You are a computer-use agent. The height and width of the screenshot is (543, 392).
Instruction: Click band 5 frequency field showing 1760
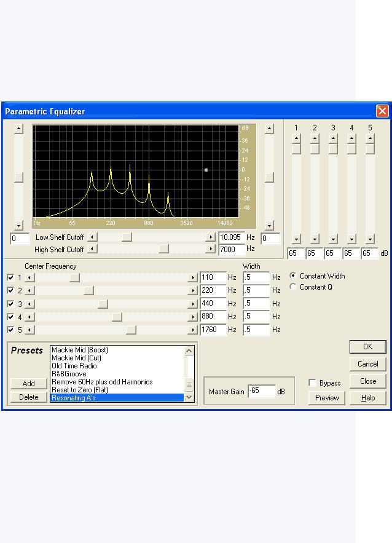[213, 330]
